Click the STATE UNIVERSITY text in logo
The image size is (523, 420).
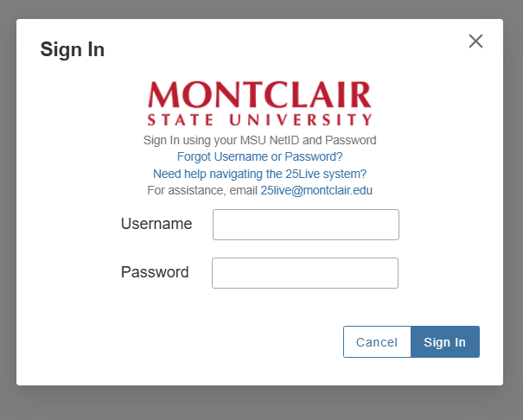[259, 119]
